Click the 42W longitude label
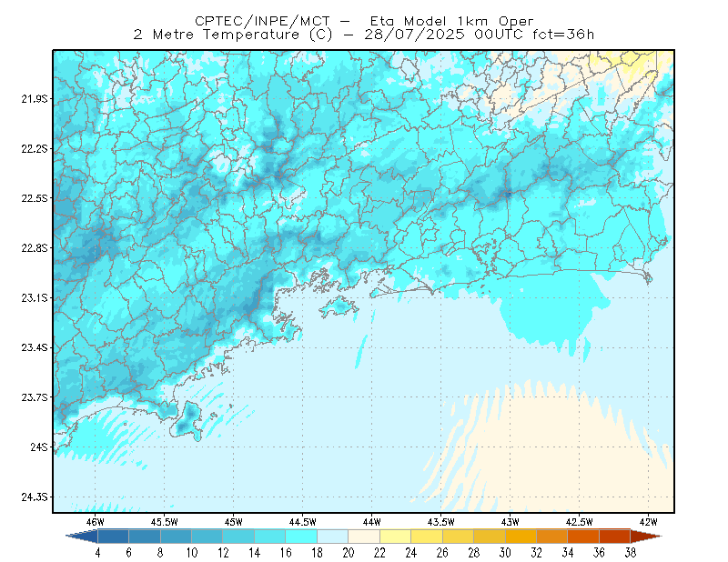The height and width of the screenshot is (562, 728). (x=649, y=522)
